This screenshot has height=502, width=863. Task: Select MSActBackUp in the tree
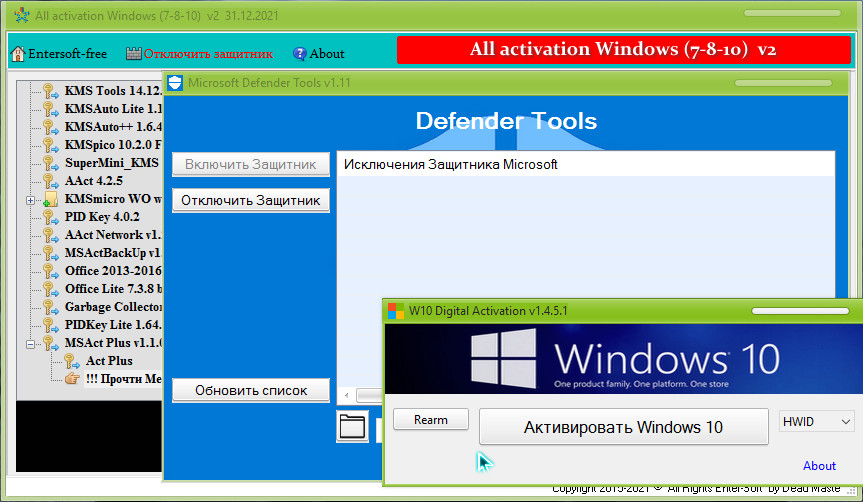(113, 253)
